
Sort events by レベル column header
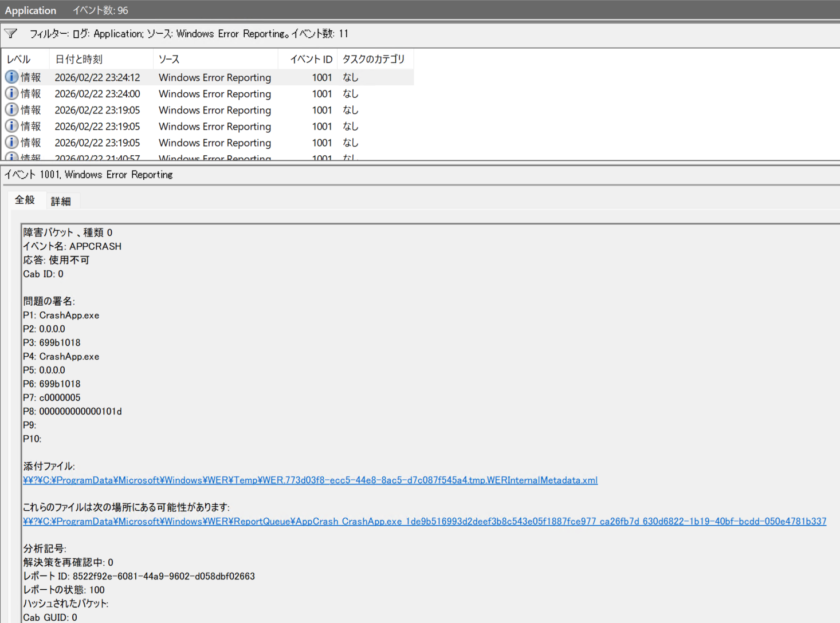pos(18,60)
